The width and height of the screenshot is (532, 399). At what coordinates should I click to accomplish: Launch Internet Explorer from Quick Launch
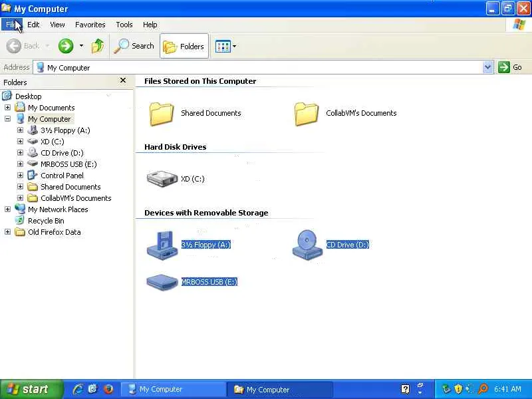click(x=78, y=389)
